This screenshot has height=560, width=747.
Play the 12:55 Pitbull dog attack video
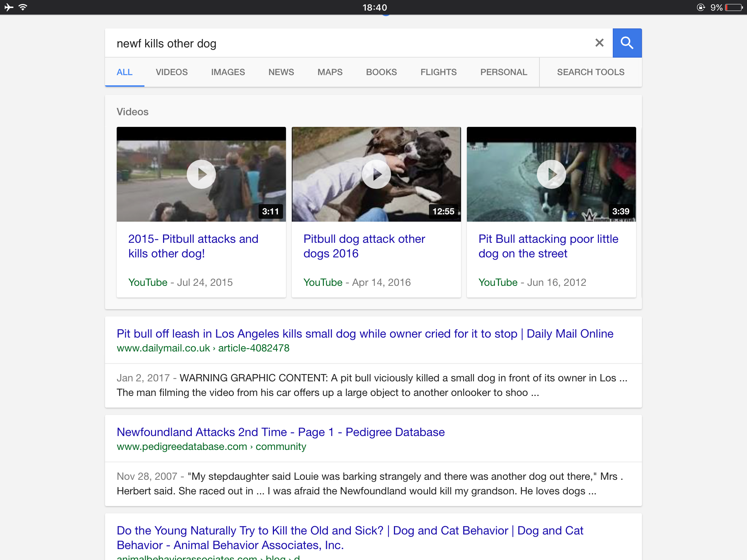pyautogui.click(x=376, y=174)
